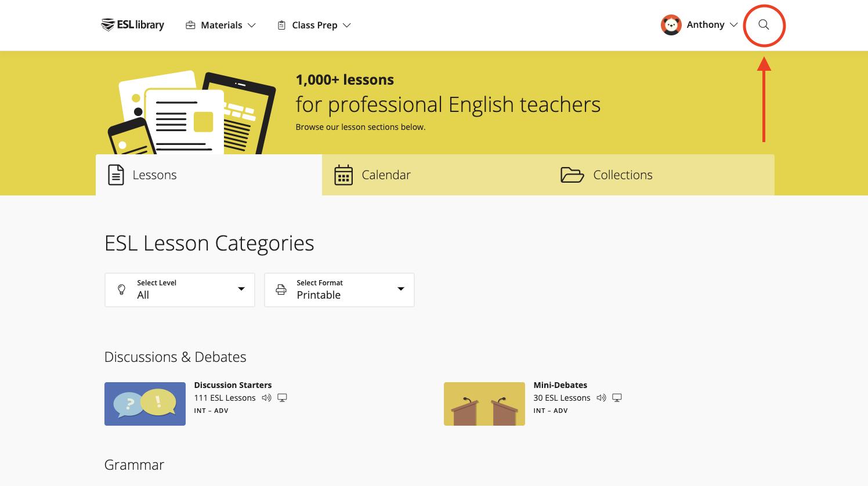The height and width of the screenshot is (486, 868).
Task: Click the chevron next to Class Prep
Action: pos(347,26)
